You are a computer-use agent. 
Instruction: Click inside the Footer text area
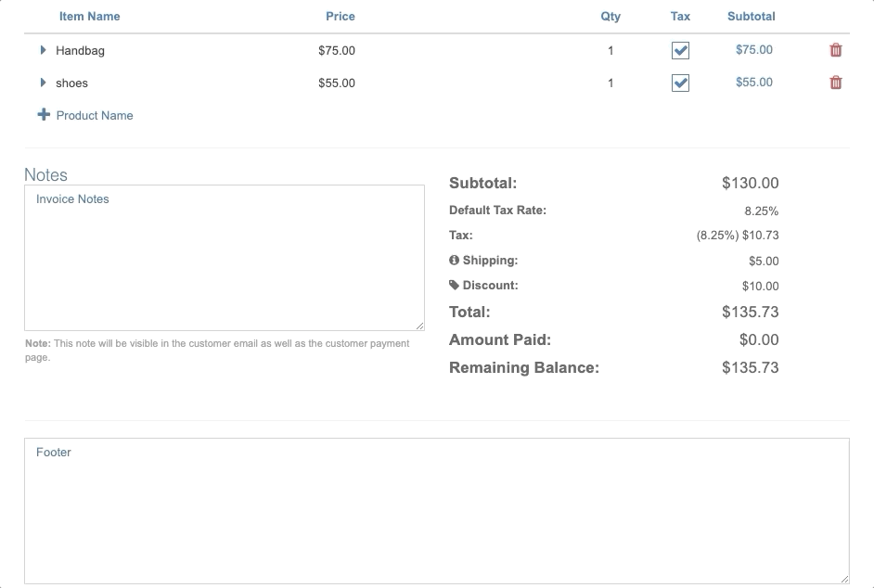(436, 510)
